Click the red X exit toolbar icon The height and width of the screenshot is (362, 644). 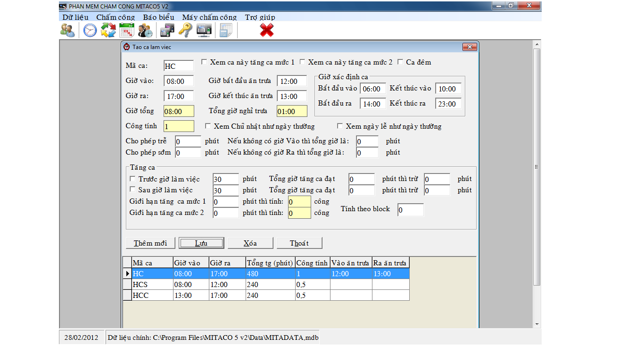point(267,30)
